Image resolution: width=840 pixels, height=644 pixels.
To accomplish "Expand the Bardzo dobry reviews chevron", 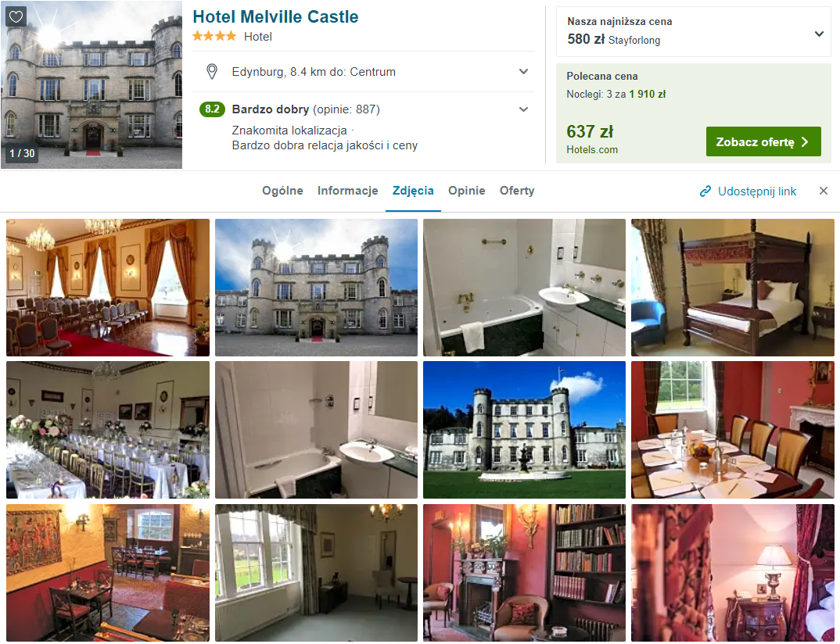I will coord(523,109).
